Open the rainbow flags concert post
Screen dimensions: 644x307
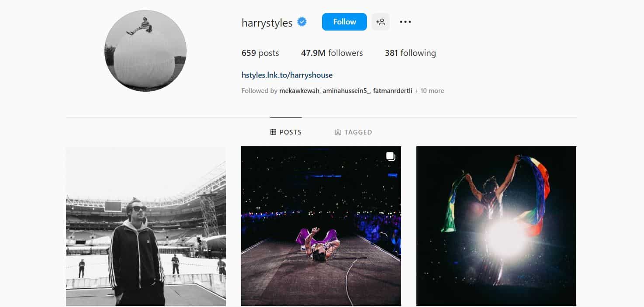pyautogui.click(x=496, y=226)
